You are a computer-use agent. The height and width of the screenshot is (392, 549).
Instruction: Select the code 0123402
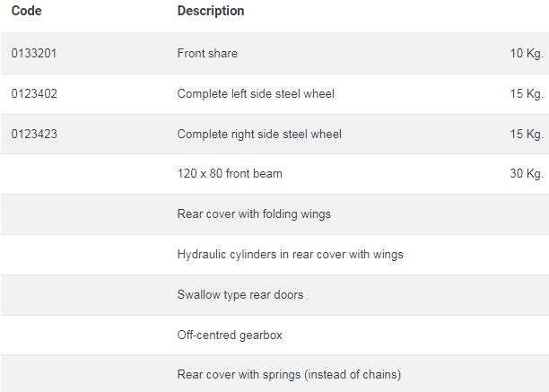34,94
